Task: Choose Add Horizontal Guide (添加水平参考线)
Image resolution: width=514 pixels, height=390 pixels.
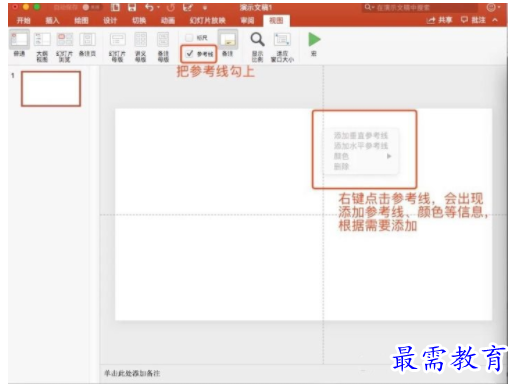Action: click(x=361, y=146)
